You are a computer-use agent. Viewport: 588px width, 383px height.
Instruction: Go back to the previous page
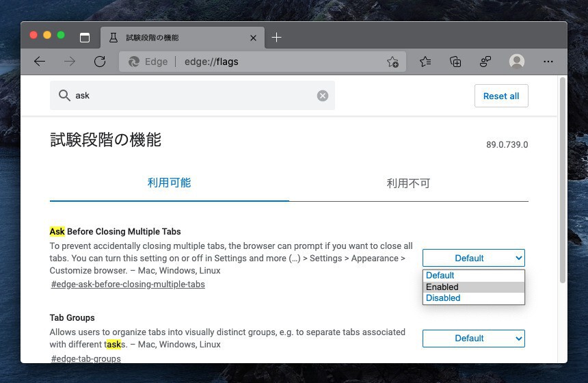[x=40, y=62]
